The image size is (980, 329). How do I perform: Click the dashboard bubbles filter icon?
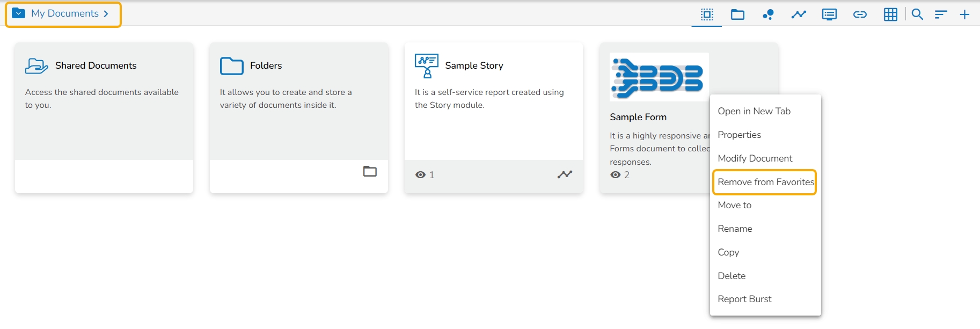point(768,14)
